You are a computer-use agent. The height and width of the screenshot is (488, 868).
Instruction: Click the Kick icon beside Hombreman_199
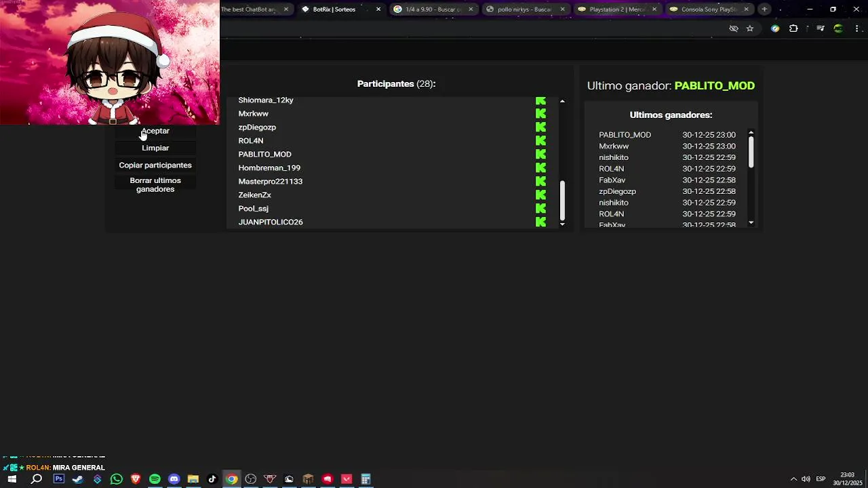pyautogui.click(x=540, y=167)
